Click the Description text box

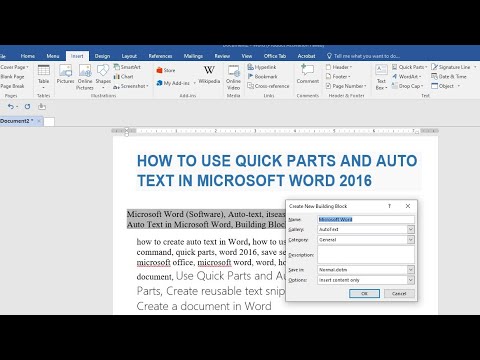pyautogui.click(x=366, y=255)
